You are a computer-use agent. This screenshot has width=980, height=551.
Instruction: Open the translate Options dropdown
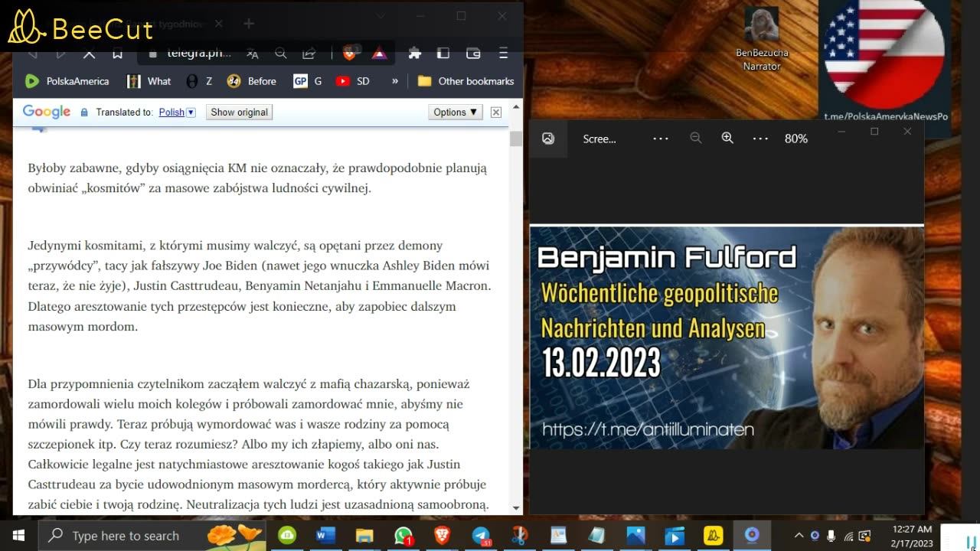coord(456,112)
